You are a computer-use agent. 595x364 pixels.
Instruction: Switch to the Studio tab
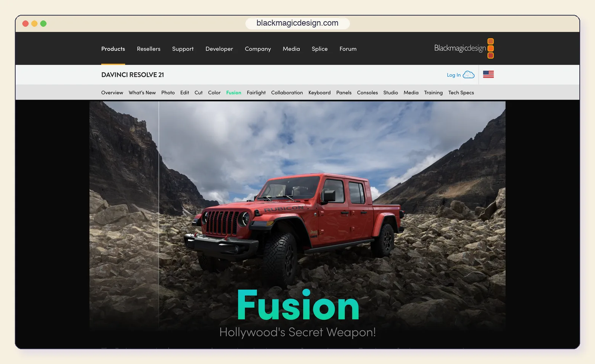[390, 92]
